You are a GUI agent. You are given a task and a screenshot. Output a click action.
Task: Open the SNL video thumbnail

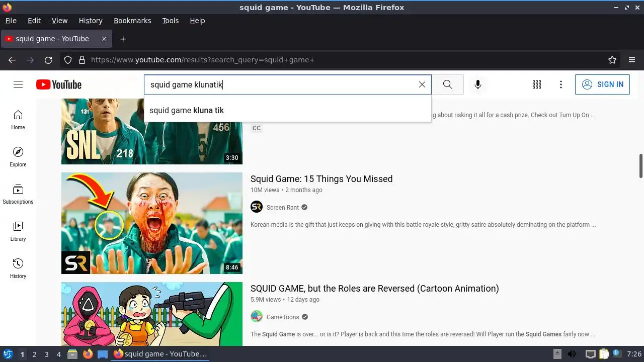point(152,131)
